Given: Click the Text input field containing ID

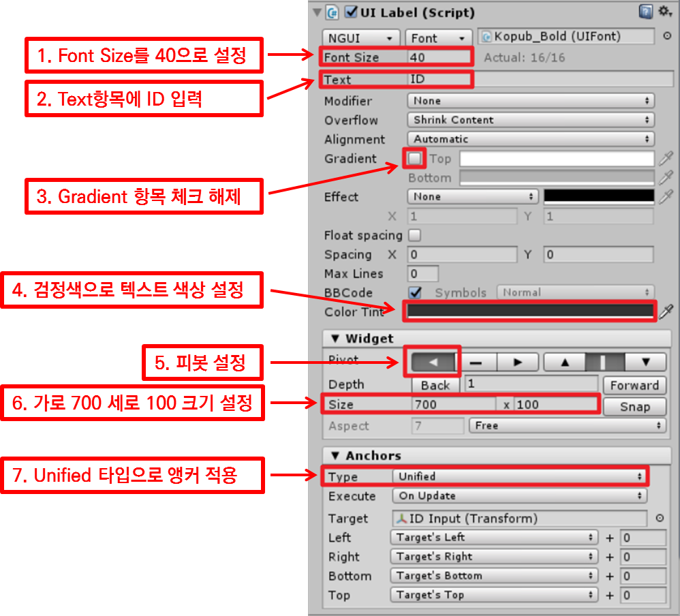Looking at the screenshot, I should (x=540, y=79).
